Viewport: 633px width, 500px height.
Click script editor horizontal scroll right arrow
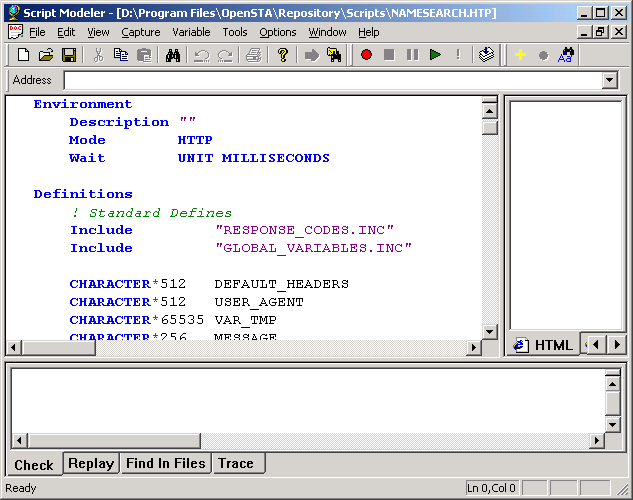click(x=474, y=347)
